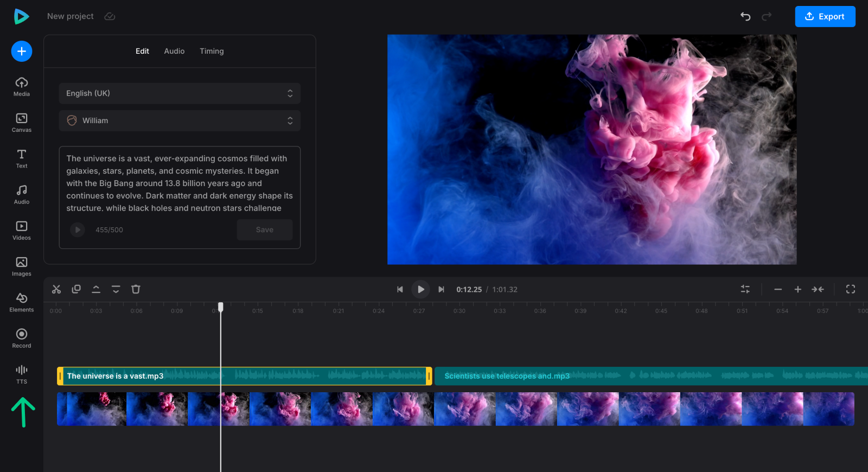This screenshot has width=868, height=472.
Task: Click the scissors split tool
Action: click(56, 289)
